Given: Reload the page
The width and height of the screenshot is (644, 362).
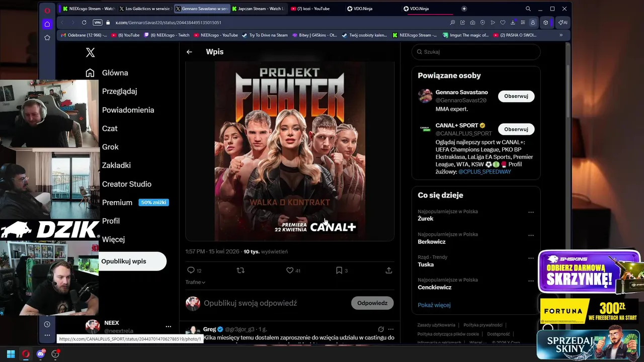Looking at the screenshot, I should 84,23.
